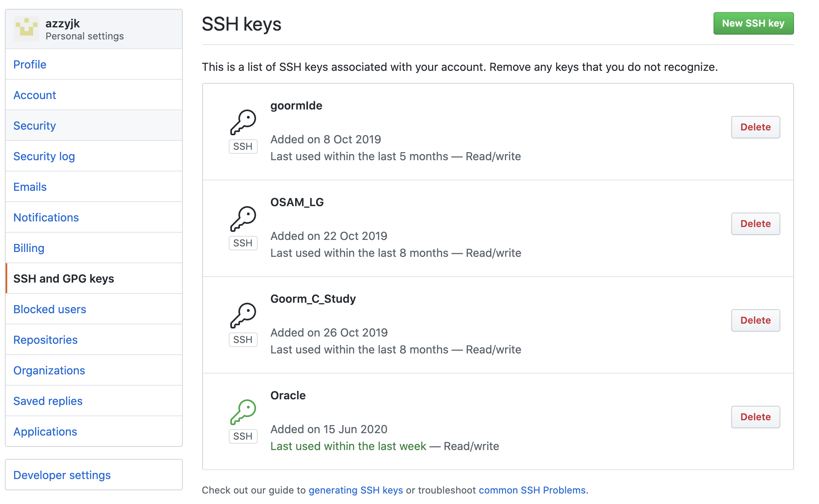Open Saved replies settings
Screen dimensions: 819x504
coord(48,401)
